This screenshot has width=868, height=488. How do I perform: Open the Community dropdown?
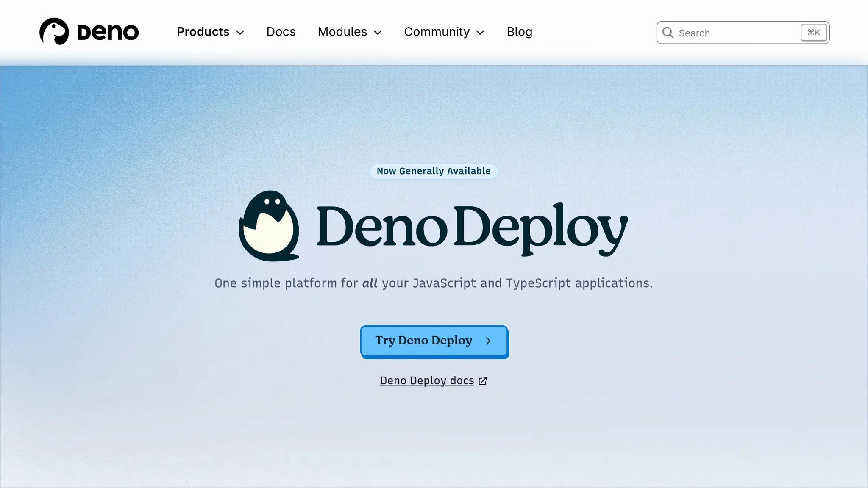437,32
